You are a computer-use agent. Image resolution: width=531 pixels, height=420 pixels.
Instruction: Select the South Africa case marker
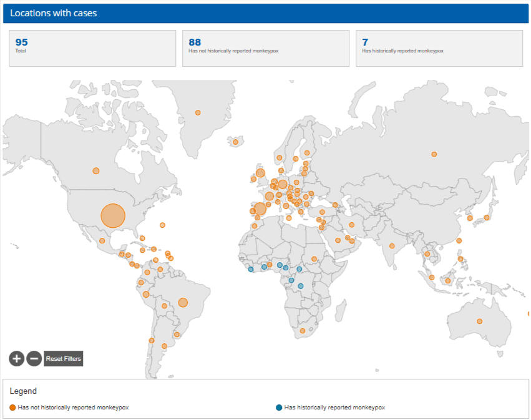[x=303, y=331]
